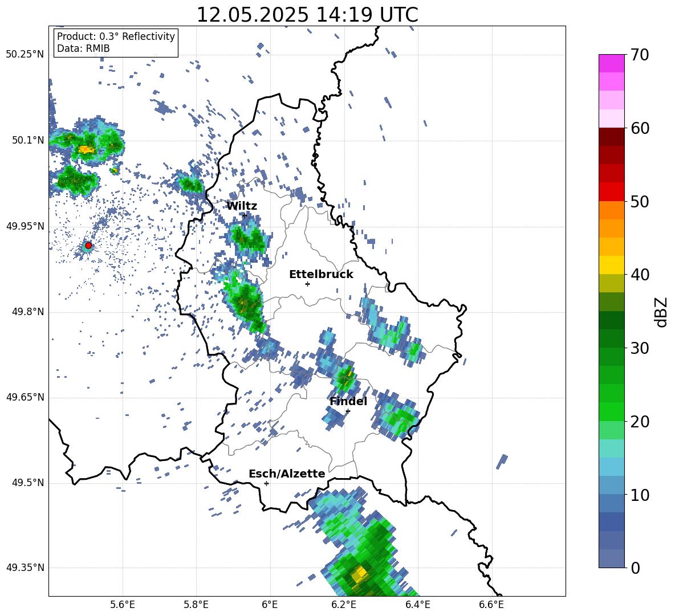
Task: Click the bright red colorbar segment just above 50
Action: pyautogui.click(x=611, y=192)
